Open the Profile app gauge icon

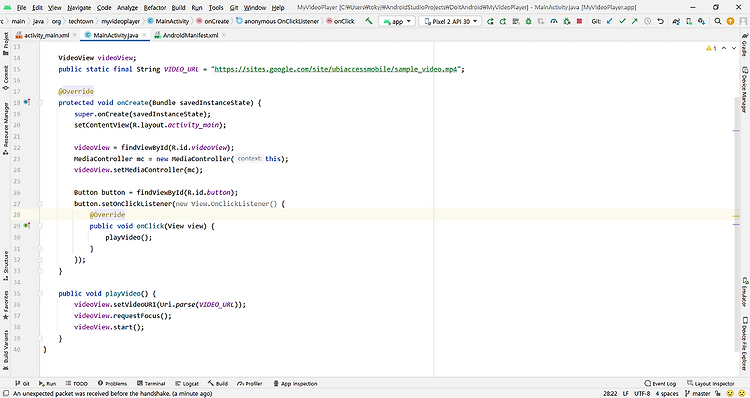click(x=554, y=21)
